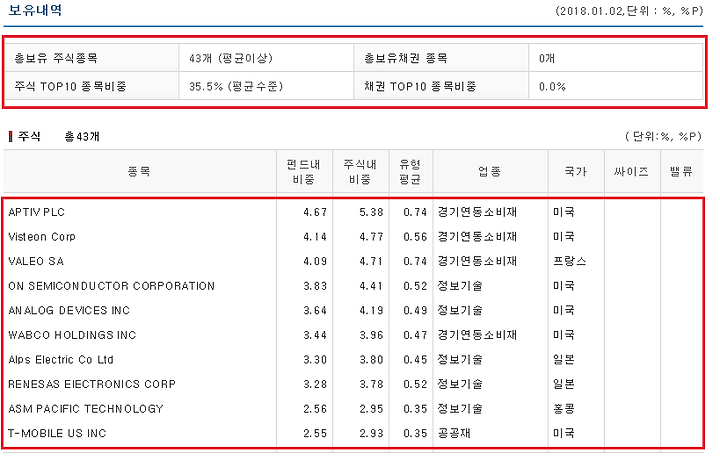Image resolution: width=720 pixels, height=460 pixels.
Task: Select the VALEO SA stock name
Action: point(36,261)
